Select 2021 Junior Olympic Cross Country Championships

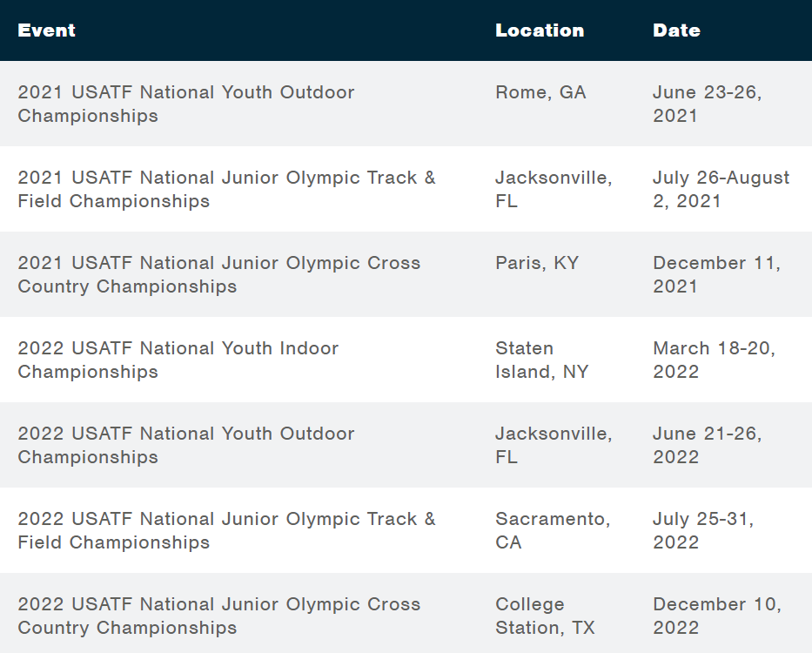pos(219,274)
